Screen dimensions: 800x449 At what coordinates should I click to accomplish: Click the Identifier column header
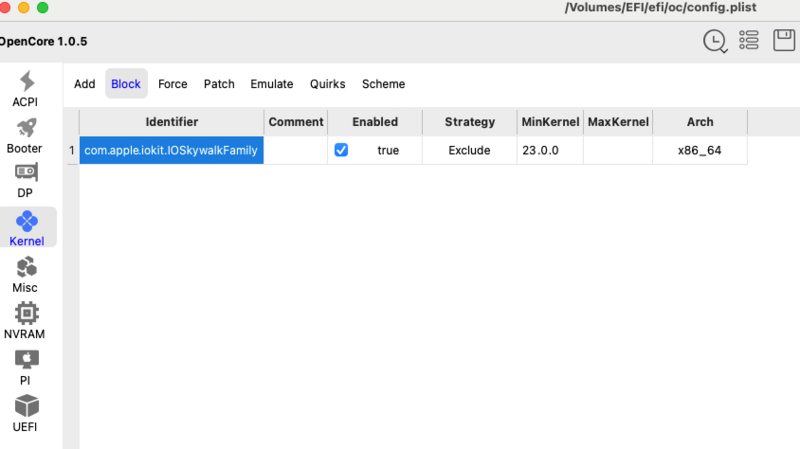[x=171, y=122]
